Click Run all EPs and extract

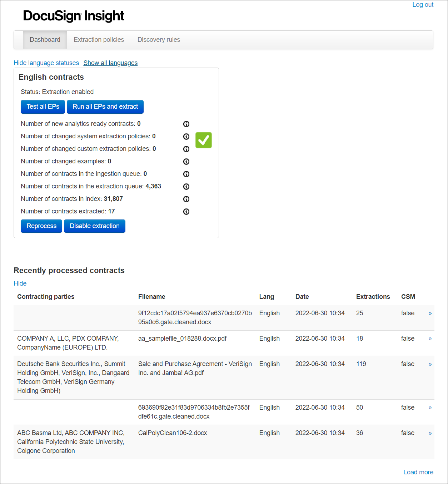coord(105,107)
